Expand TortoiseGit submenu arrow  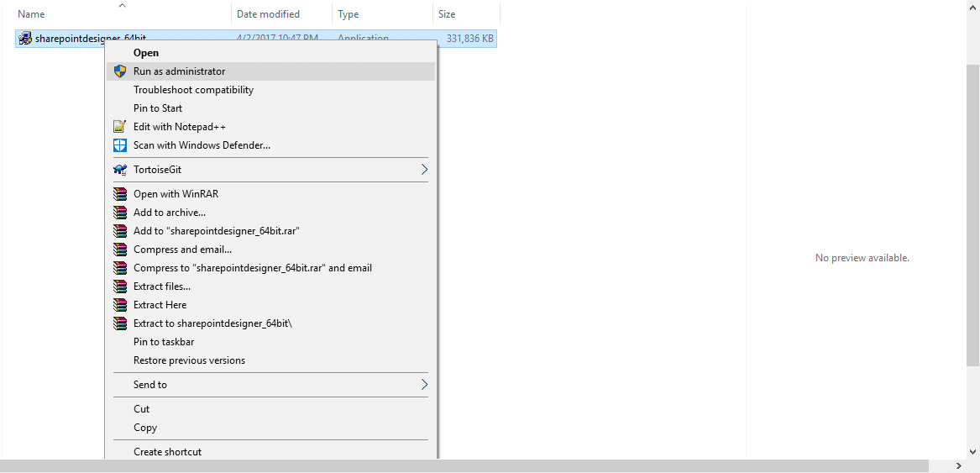(424, 170)
